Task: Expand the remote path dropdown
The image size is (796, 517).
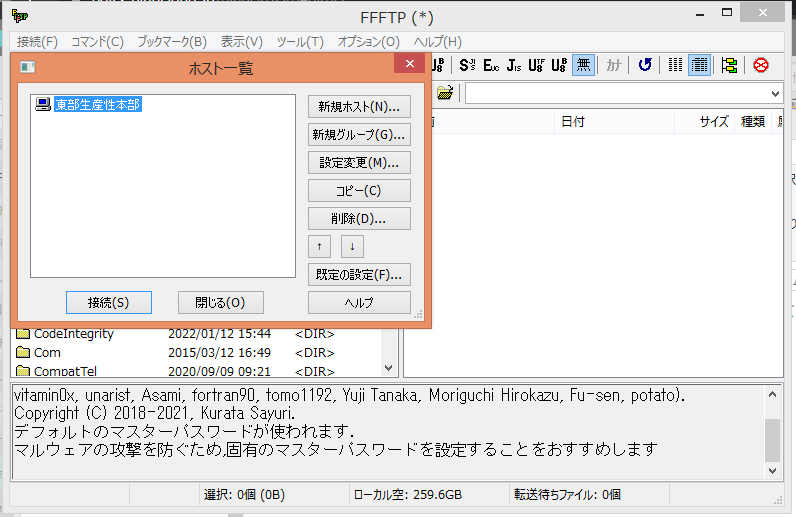Action: [776, 93]
